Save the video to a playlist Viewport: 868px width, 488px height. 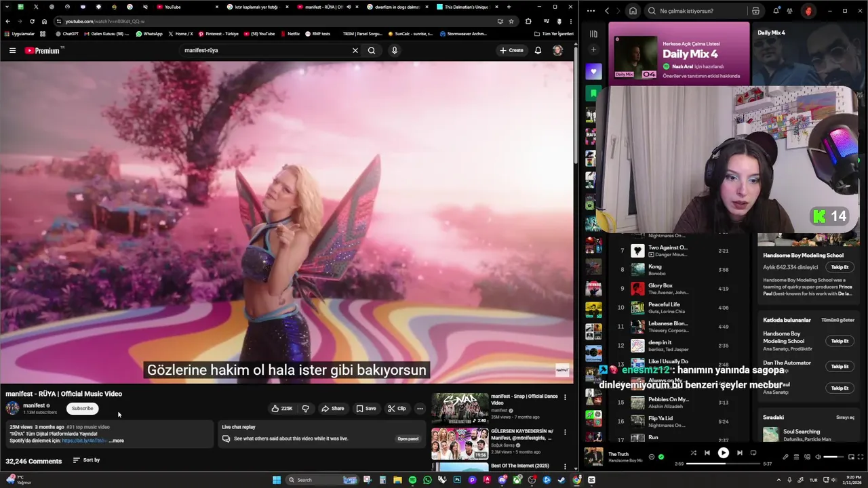pos(366,409)
